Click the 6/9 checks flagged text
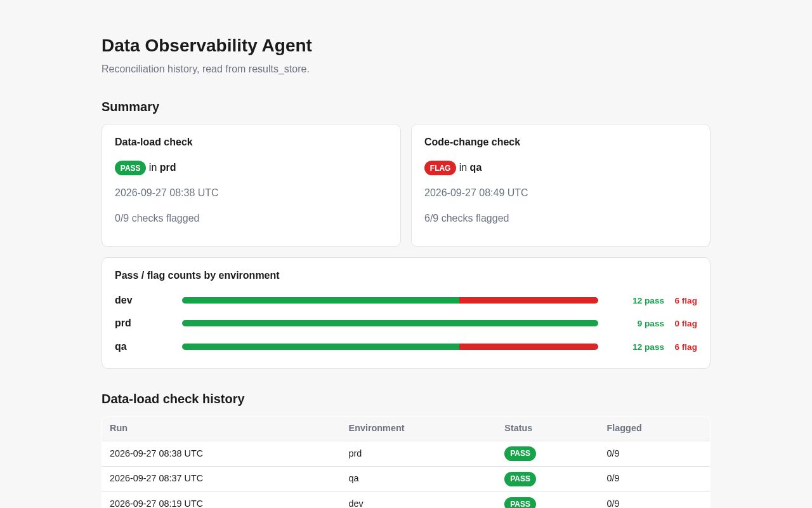The width and height of the screenshot is (812, 508). click(467, 218)
